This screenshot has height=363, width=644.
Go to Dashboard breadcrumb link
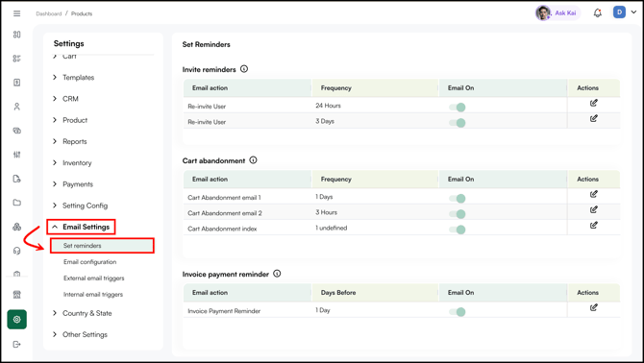coord(48,13)
